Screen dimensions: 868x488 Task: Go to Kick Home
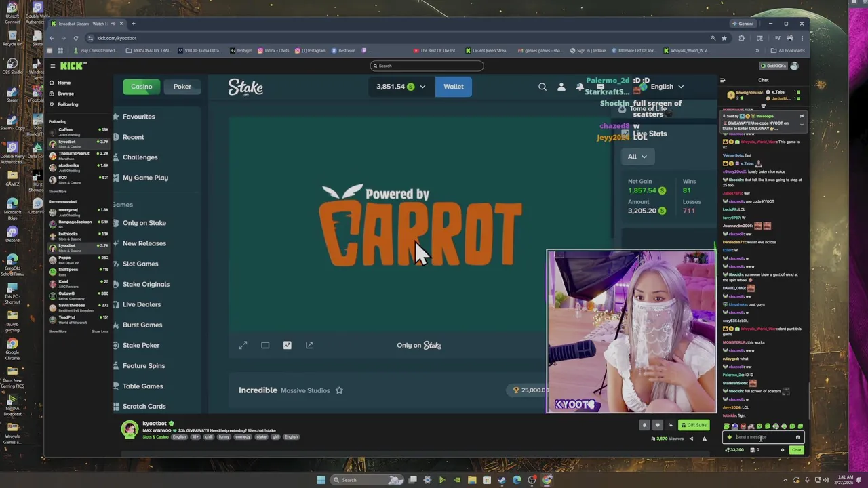click(x=64, y=83)
